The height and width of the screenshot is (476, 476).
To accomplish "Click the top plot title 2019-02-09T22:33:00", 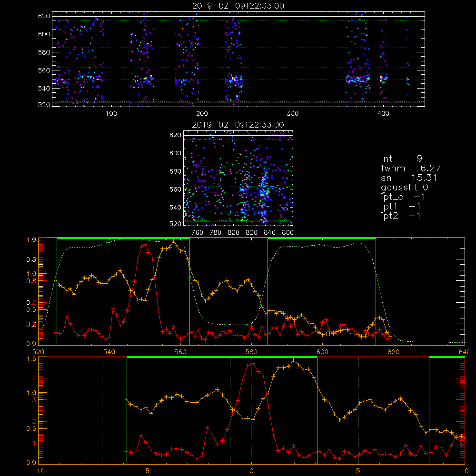I will pos(238,6).
